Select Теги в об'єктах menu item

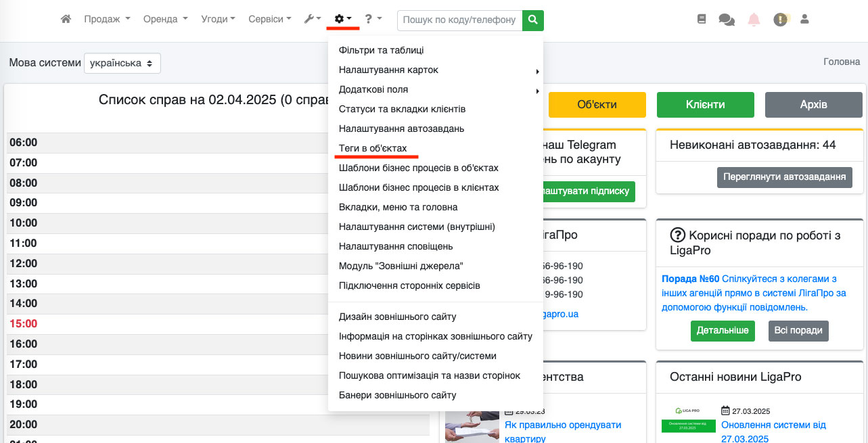tap(373, 148)
